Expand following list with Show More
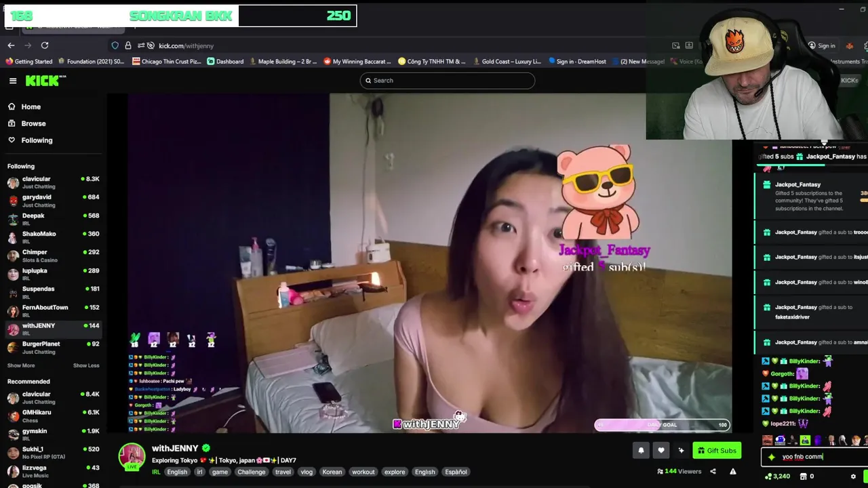868x488 pixels. [x=21, y=365]
